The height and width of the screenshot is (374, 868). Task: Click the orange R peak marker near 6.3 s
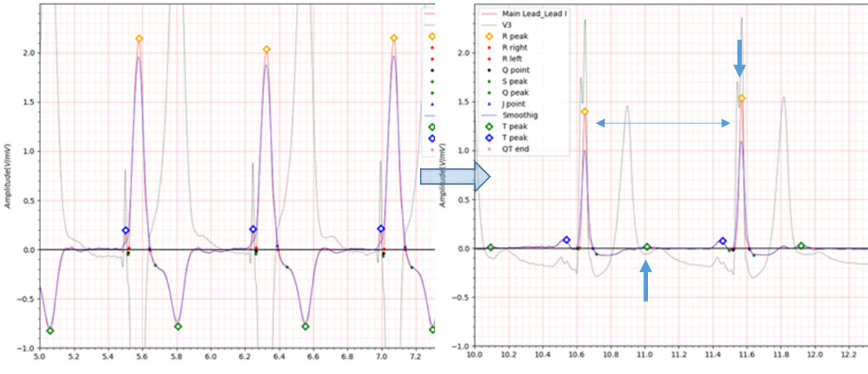(x=266, y=50)
